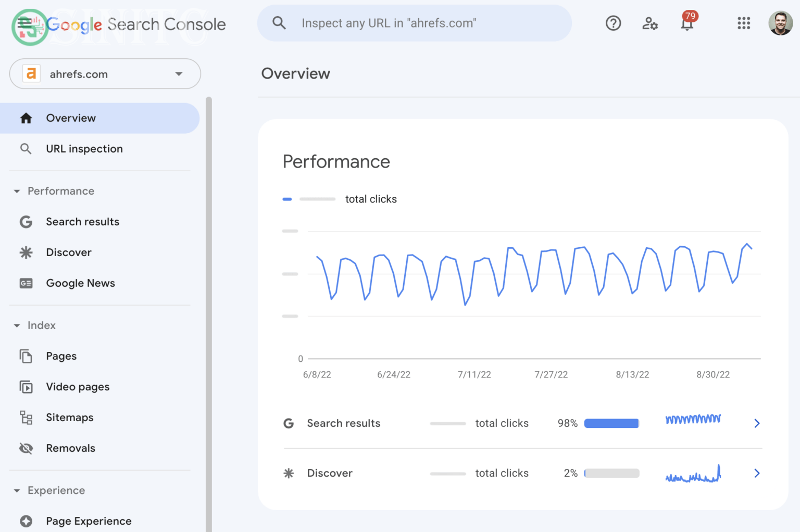Open Sitemaps in sidebar

[x=99, y=417]
